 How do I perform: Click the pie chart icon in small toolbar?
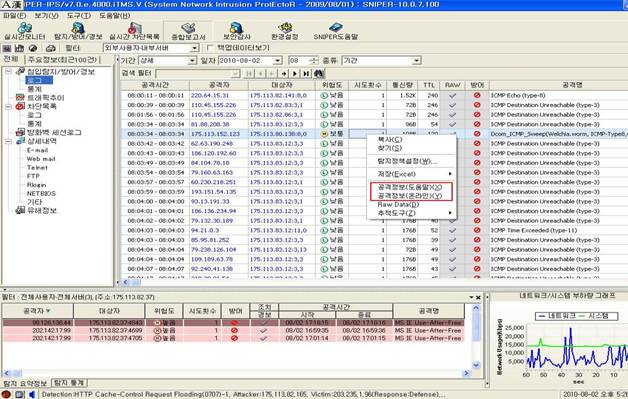click(x=33, y=48)
